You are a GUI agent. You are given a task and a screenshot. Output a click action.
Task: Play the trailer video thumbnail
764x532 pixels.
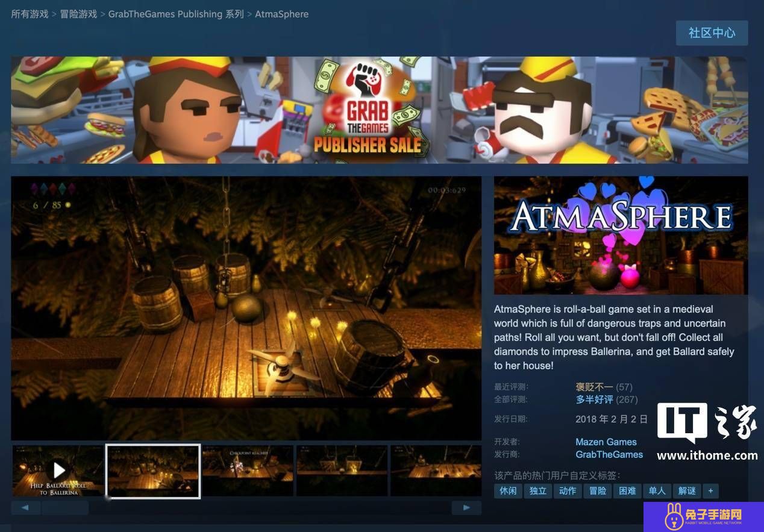click(58, 471)
